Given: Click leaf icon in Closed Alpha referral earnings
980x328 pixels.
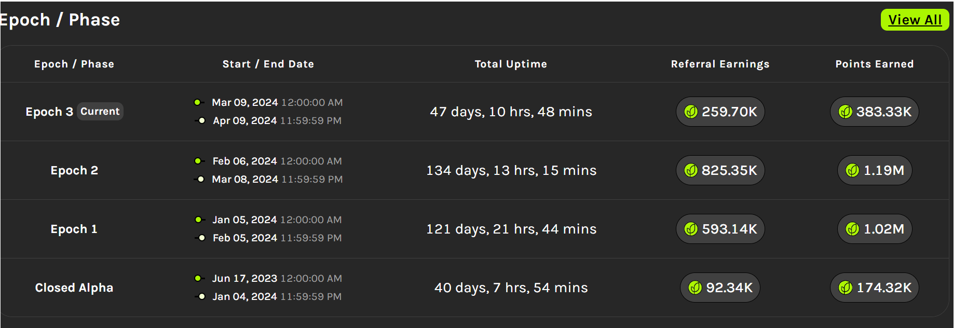Looking at the screenshot, I should tap(695, 288).
